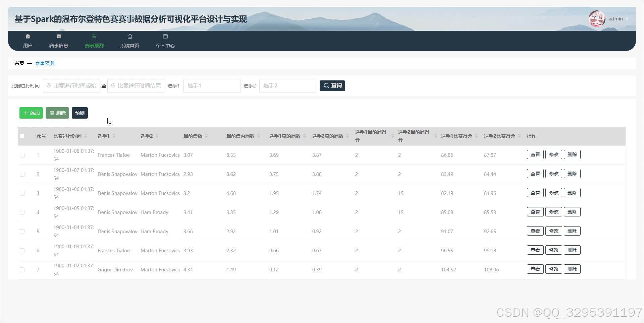
Task: Click the admin avatar image
Action: pyautogui.click(x=597, y=19)
